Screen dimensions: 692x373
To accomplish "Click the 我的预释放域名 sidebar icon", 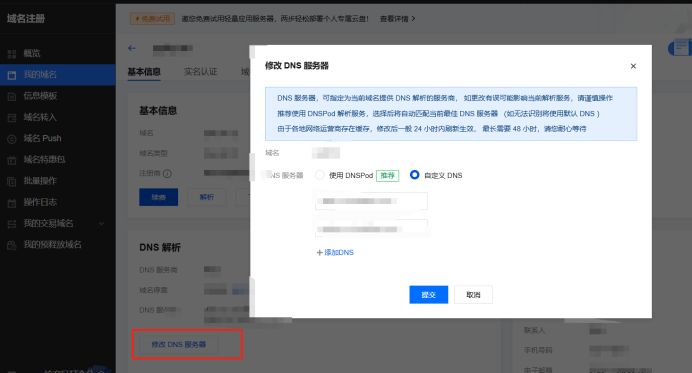I will pyautogui.click(x=12, y=245).
